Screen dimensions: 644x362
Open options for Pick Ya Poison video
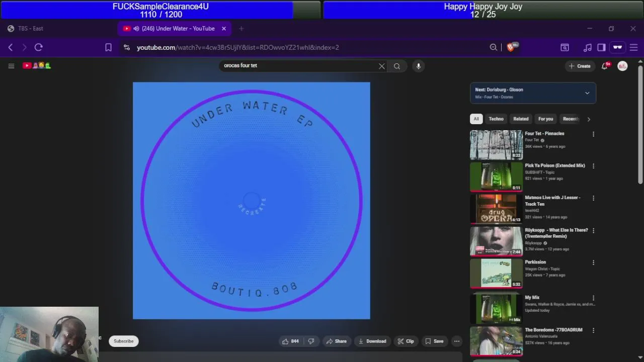(593, 166)
